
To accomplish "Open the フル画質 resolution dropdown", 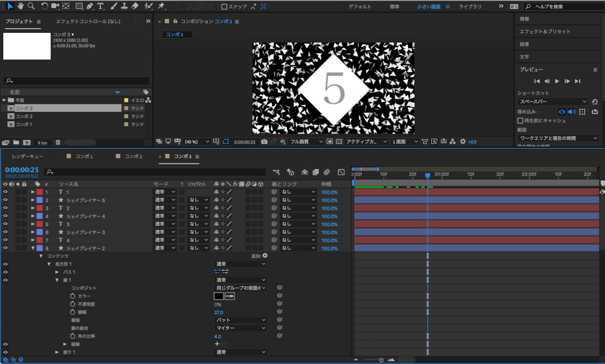I will pos(306,142).
